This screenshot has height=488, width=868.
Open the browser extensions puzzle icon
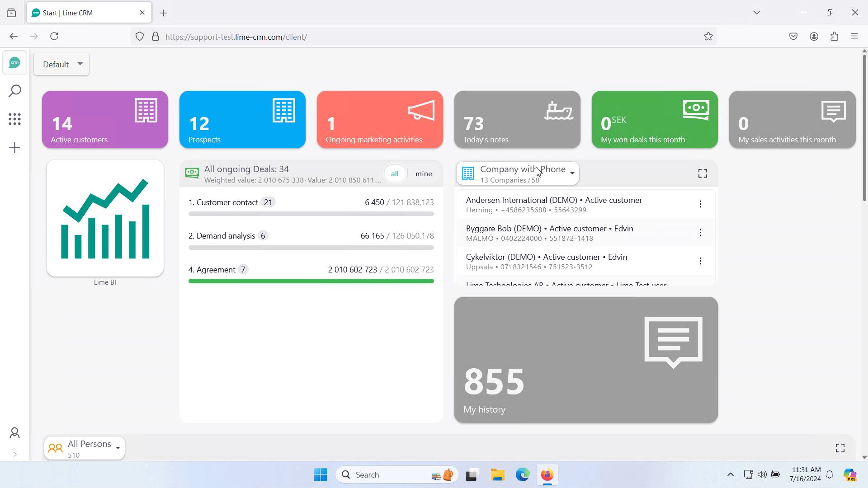(834, 37)
